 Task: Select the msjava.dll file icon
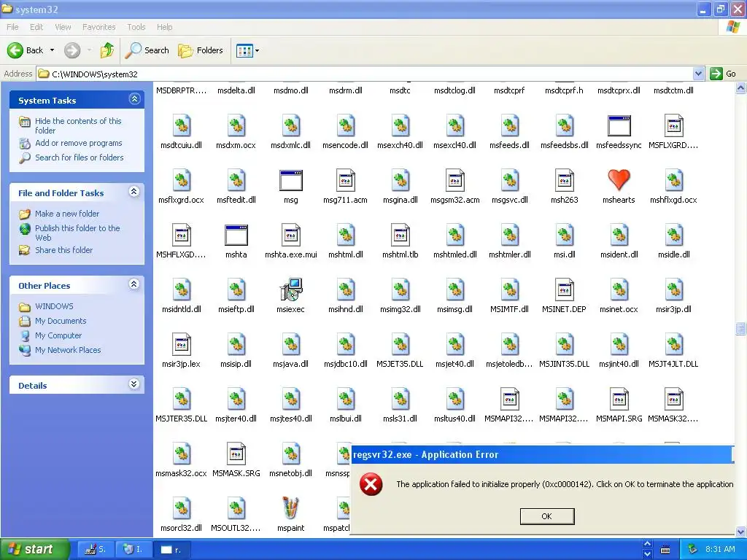pos(290,344)
